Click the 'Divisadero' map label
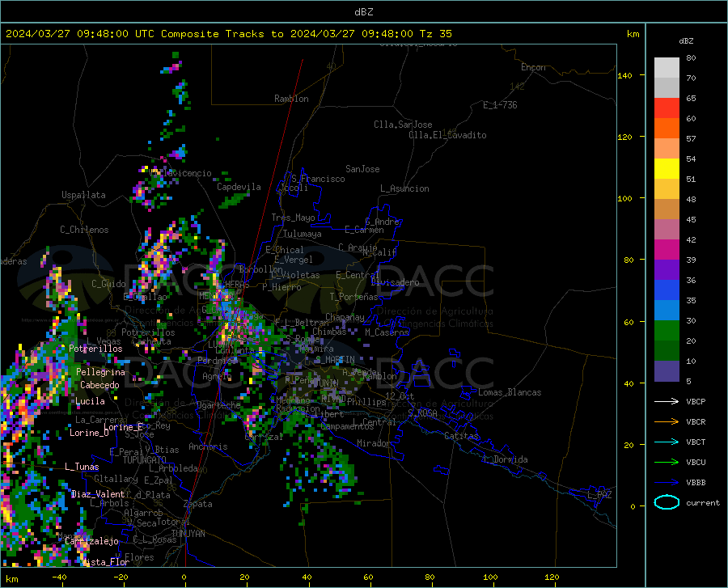 pyautogui.click(x=395, y=282)
